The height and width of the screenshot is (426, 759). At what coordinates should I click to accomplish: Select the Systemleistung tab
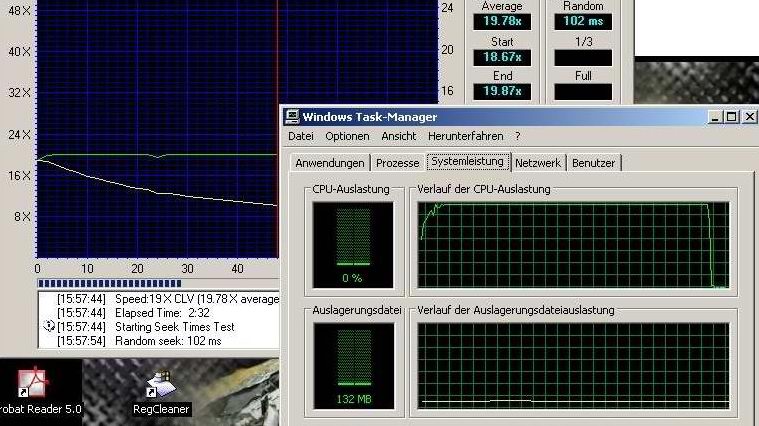click(468, 162)
